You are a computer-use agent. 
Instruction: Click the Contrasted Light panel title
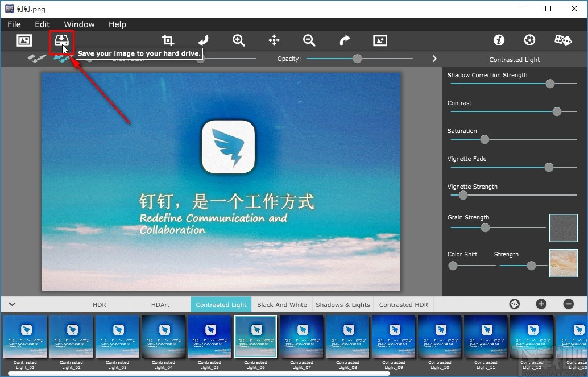[515, 60]
